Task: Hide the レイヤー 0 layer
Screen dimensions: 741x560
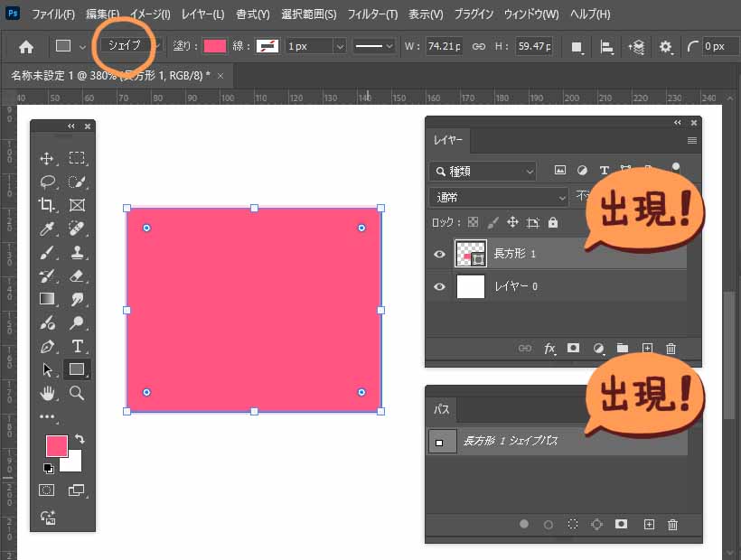Action: 439,287
